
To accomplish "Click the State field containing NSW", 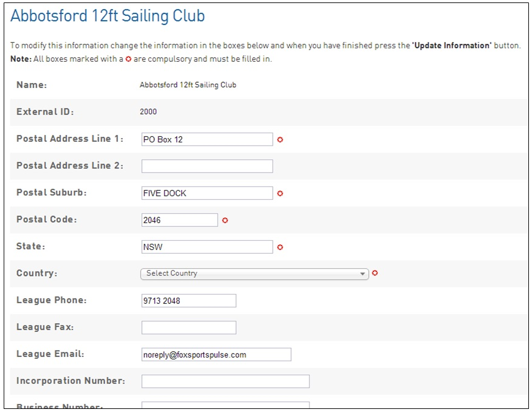I will coord(207,247).
